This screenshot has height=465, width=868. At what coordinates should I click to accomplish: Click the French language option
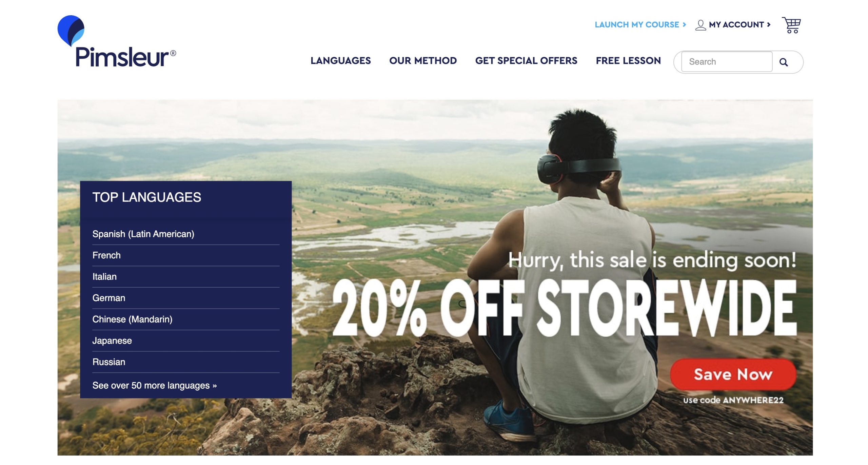107,255
